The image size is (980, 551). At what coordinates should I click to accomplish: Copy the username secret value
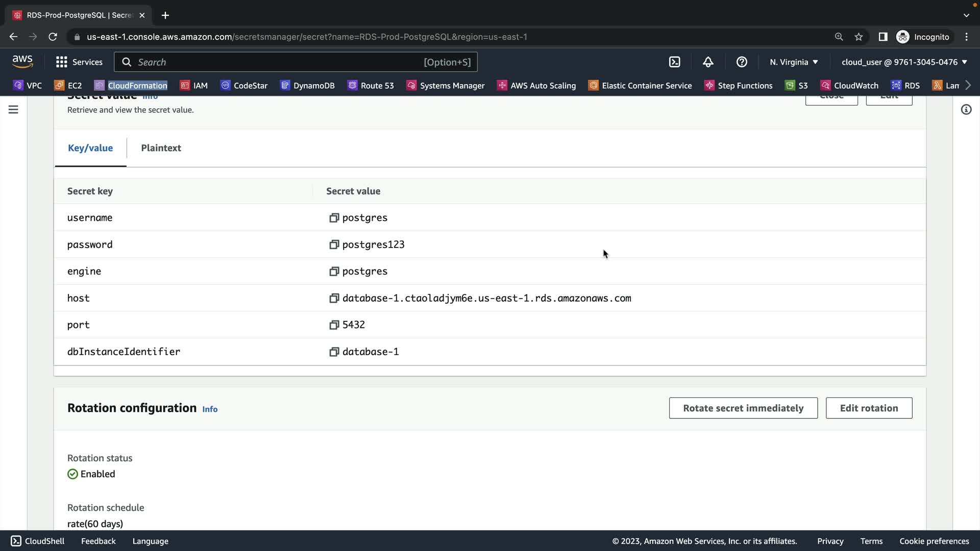coord(334,218)
